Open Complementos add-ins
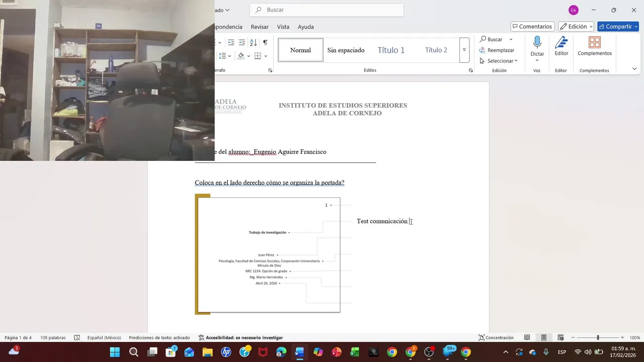The image size is (644, 362). coord(595,46)
